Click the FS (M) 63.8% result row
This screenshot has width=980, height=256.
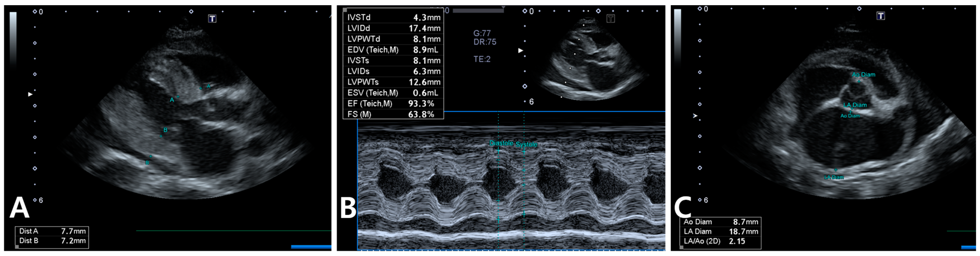tap(393, 114)
